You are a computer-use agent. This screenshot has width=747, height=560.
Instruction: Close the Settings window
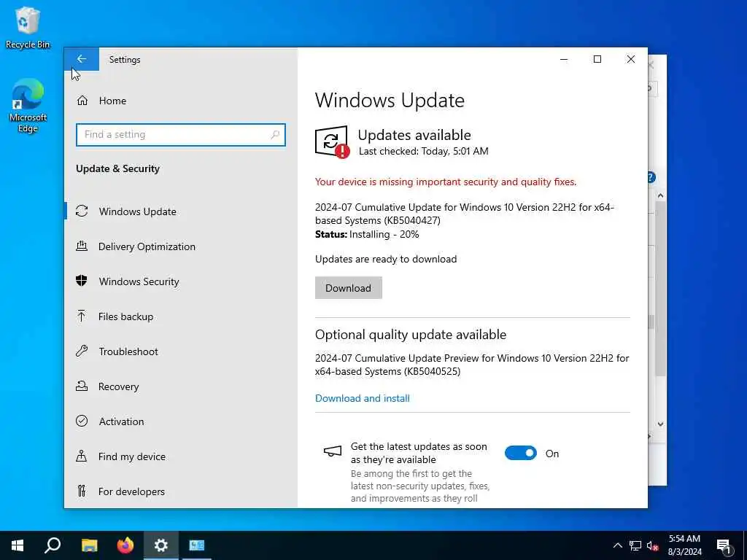coord(631,59)
